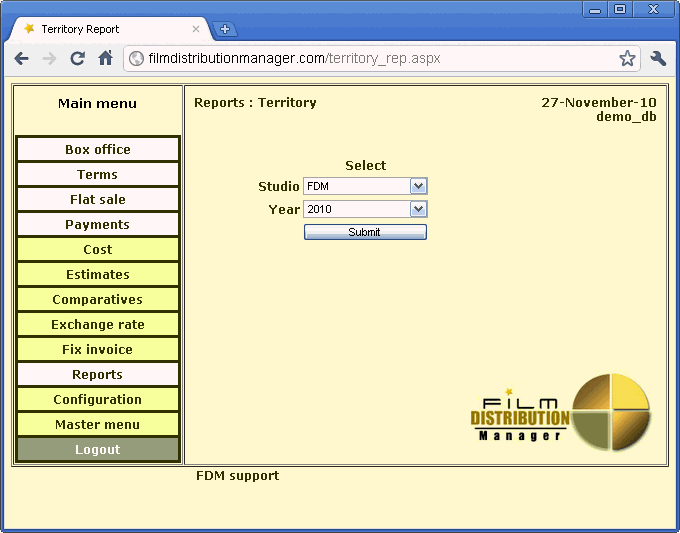Bookmark this page with the star icon
The image size is (680, 533).
pyautogui.click(x=627, y=59)
